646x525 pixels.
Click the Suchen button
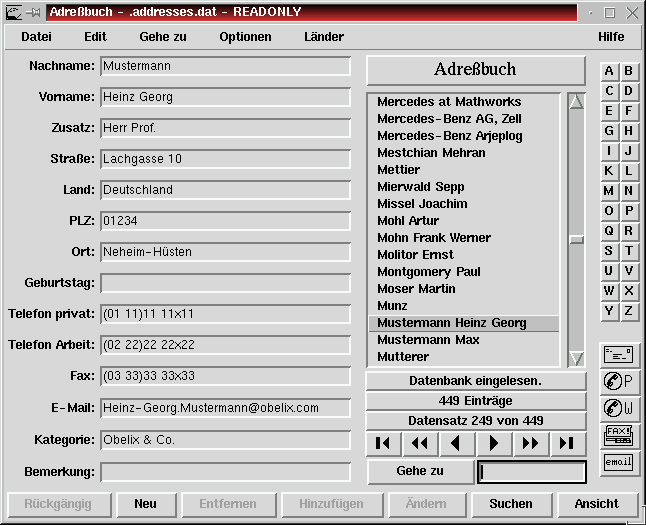(511, 504)
